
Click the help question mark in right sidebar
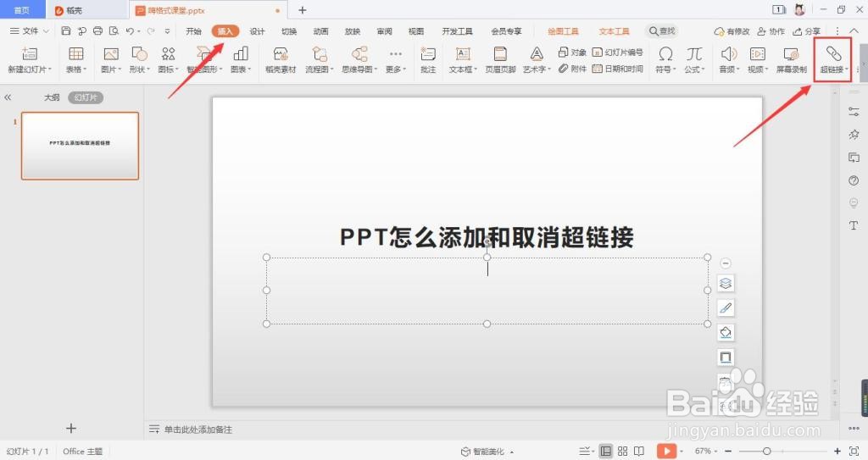click(x=854, y=180)
